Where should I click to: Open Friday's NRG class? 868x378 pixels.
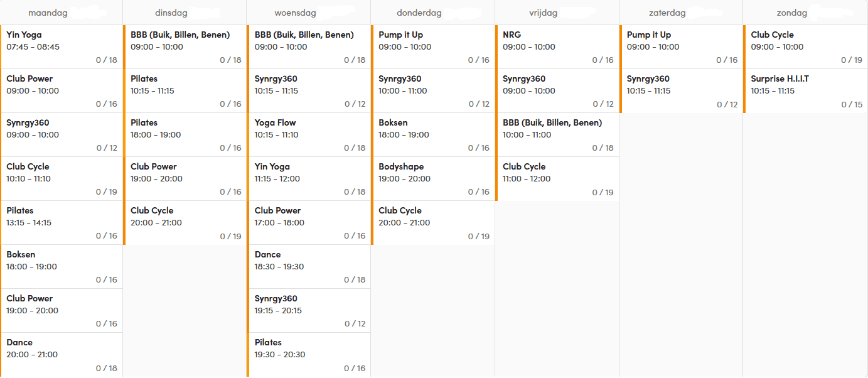click(557, 46)
